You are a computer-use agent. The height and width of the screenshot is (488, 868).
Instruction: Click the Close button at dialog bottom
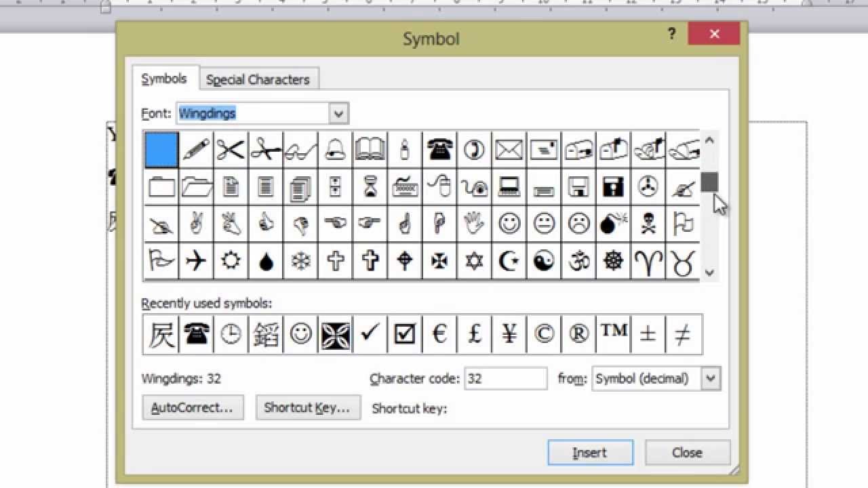click(687, 453)
